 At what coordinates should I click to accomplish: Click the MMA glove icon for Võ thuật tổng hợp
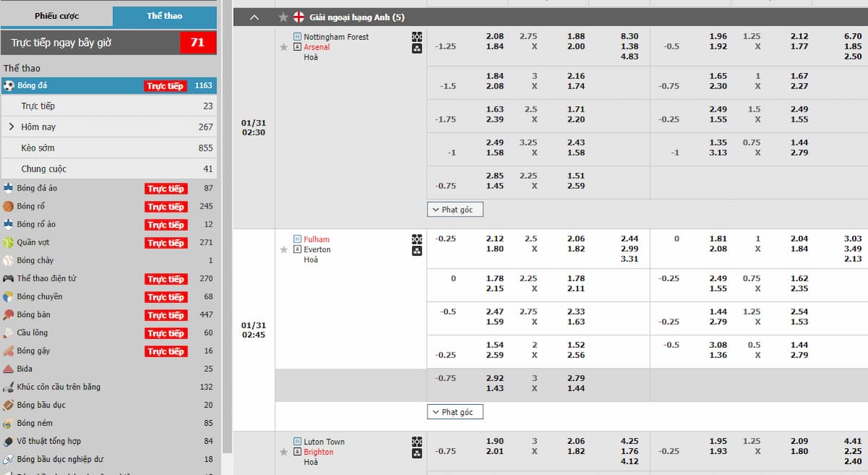pyautogui.click(x=9, y=442)
